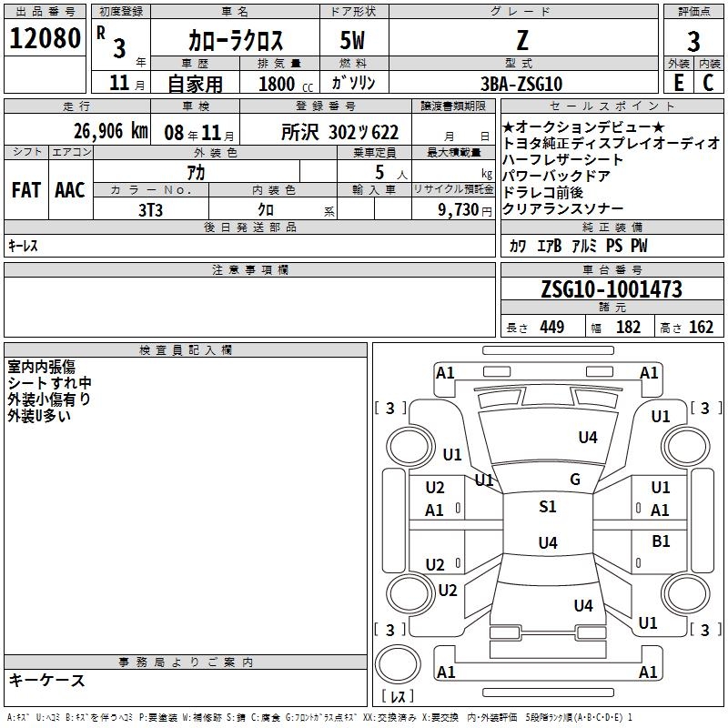This screenshot has height=728, width=728.
Task: Click the ハーフレザーシート sales point
Action: [562, 159]
